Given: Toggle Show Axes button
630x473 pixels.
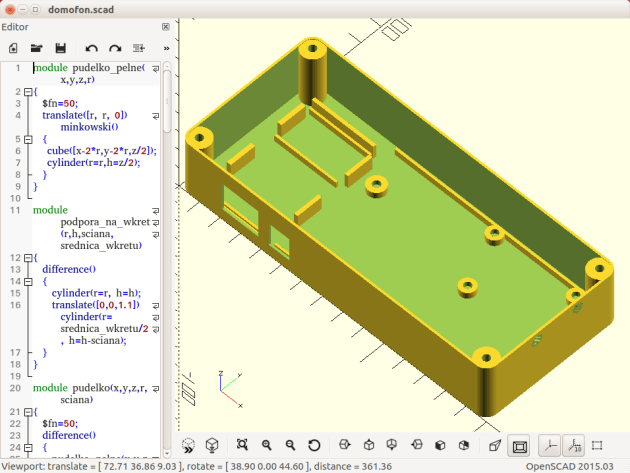Looking at the screenshot, I should (549, 446).
